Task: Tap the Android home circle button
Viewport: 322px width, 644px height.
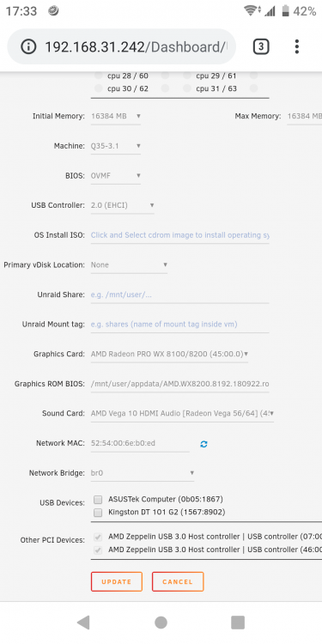Action: (x=161, y=623)
